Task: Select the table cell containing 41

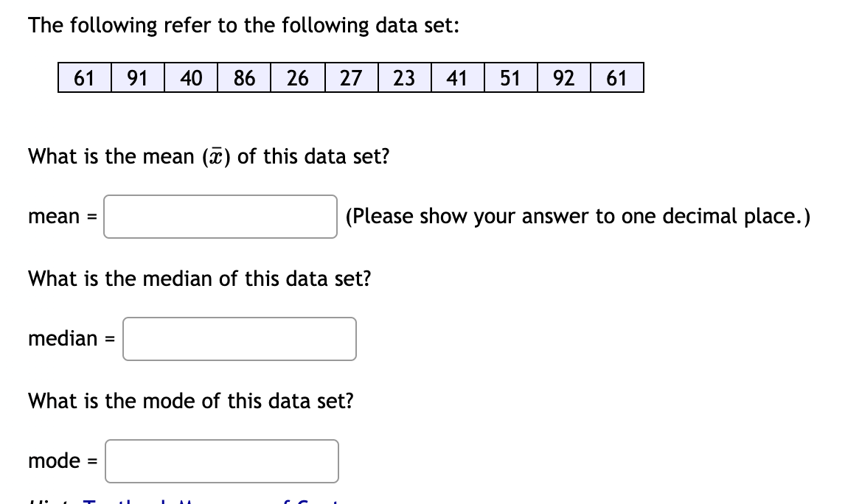Action: pos(457,77)
